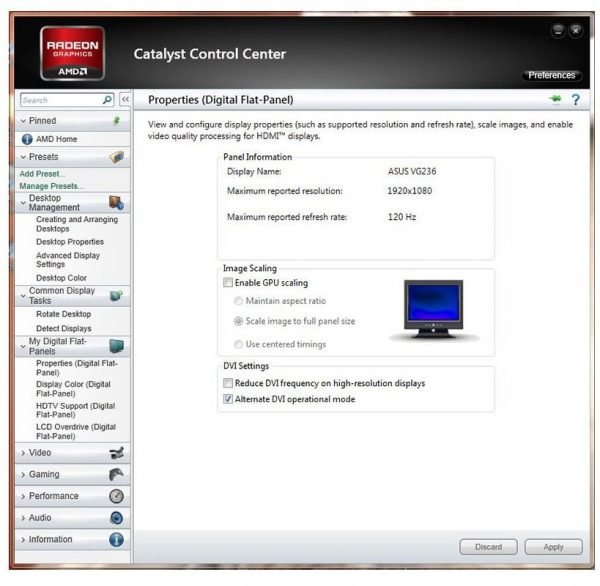Open HDTV Support (Digital Flat-Panel)
This screenshot has height=586, width=600.
click(76, 410)
